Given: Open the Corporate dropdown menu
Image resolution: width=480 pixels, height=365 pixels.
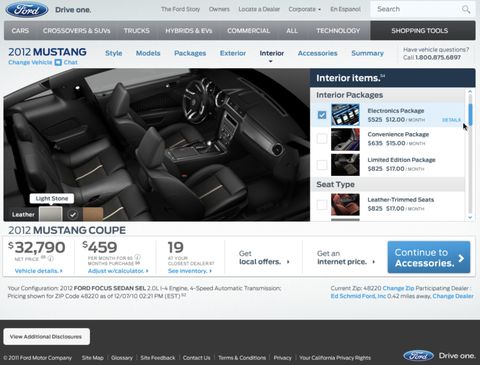Looking at the screenshot, I should pos(305,9).
